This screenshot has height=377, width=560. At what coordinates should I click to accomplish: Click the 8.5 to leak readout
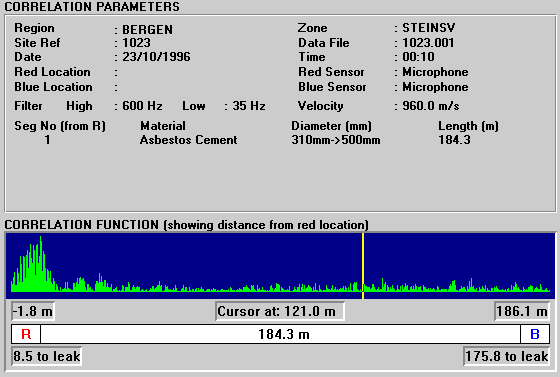click(x=47, y=356)
